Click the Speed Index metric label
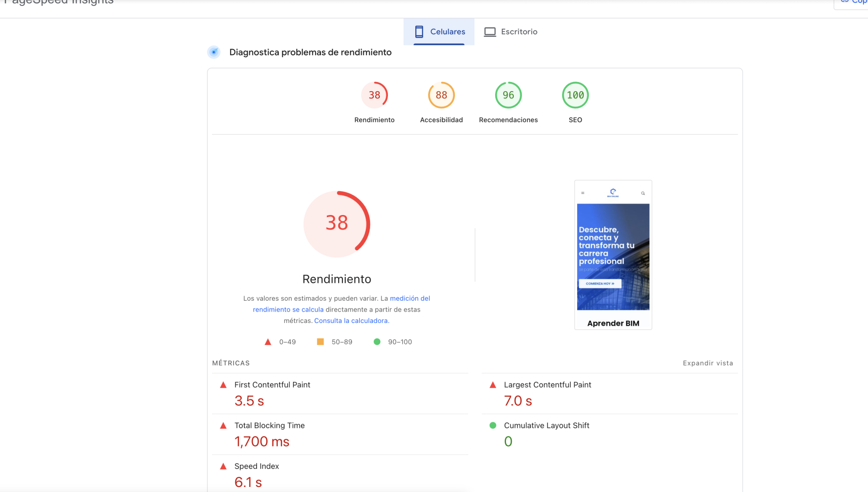Screen dimensions: 868x492 click(x=257, y=466)
